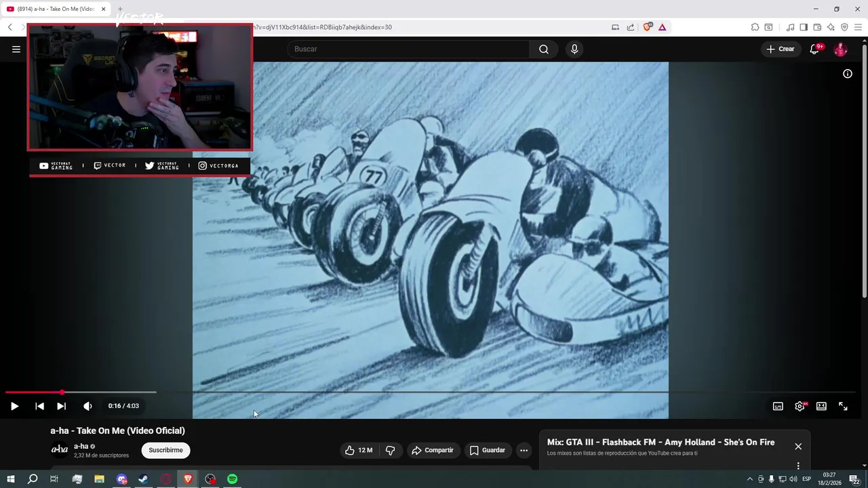Enter full screen mode
Screen dimensions: 868x488
843,406
